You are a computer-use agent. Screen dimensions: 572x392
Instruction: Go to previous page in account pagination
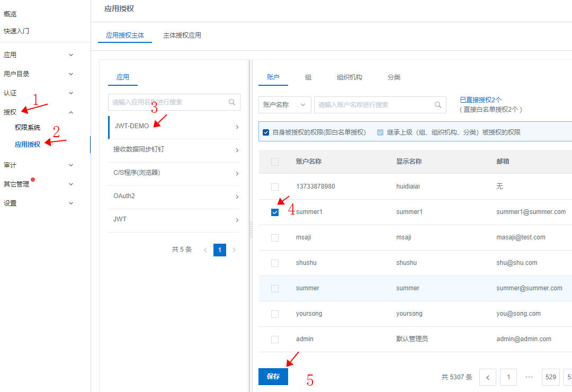(x=487, y=377)
